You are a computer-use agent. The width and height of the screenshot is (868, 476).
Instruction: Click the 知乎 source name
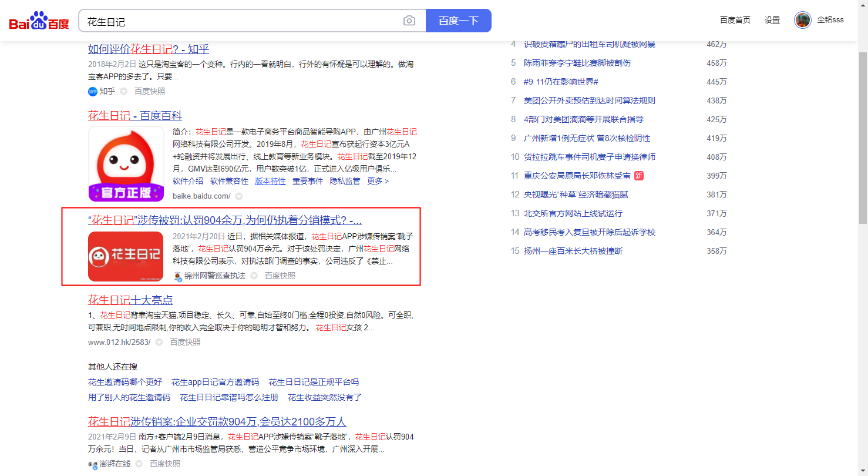107,91
